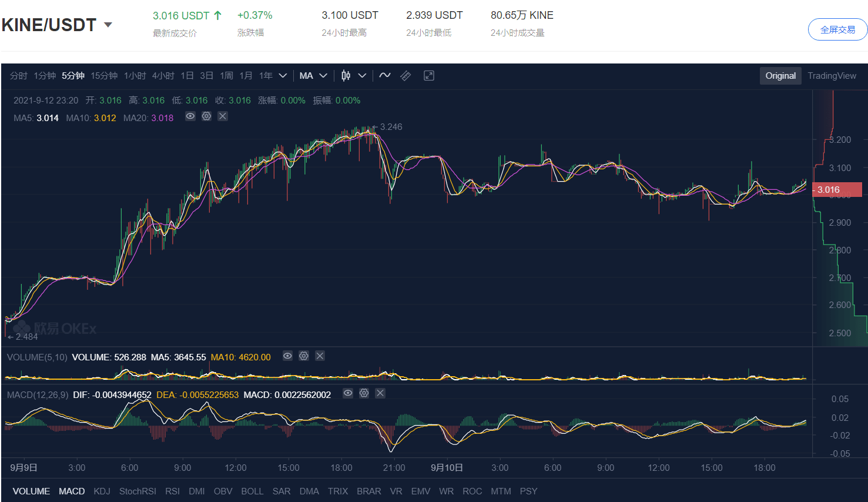Click the +0.37% 涨跌幅 change value

(254, 15)
